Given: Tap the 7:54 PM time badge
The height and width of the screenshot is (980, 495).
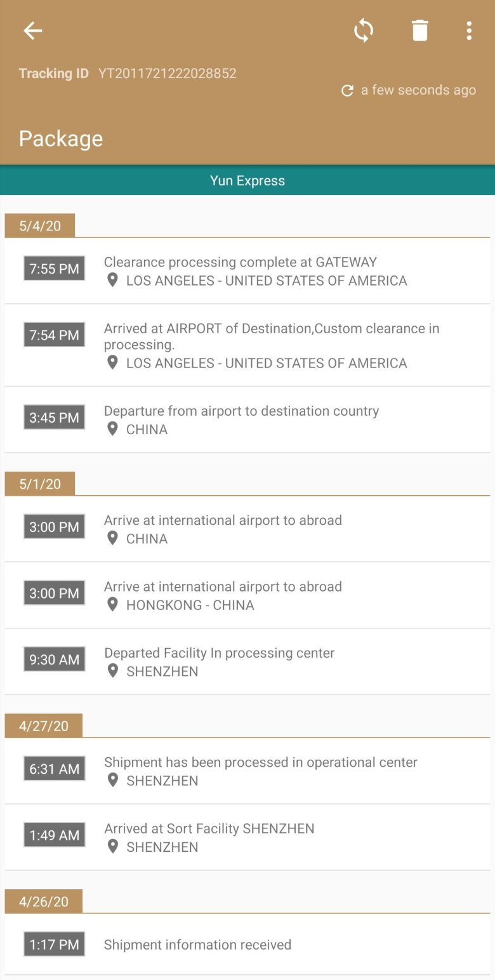Looking at the screenshot, I should [x=54, y=334].
